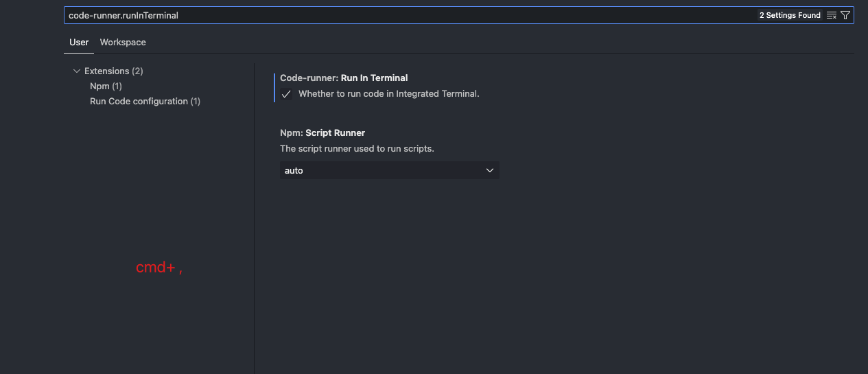
Task: Click the "2 Settings Found" badge
Action: tap(790, 15)
